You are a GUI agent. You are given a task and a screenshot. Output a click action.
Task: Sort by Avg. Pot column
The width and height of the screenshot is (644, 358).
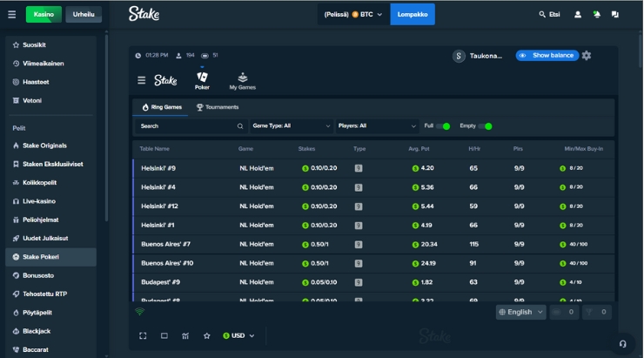[419, 149]
